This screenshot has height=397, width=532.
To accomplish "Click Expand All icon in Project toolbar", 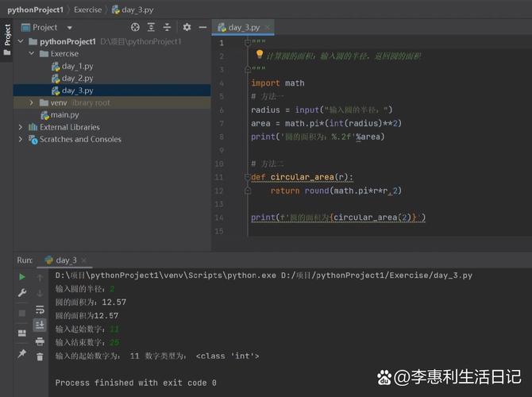I will (151, 27).
